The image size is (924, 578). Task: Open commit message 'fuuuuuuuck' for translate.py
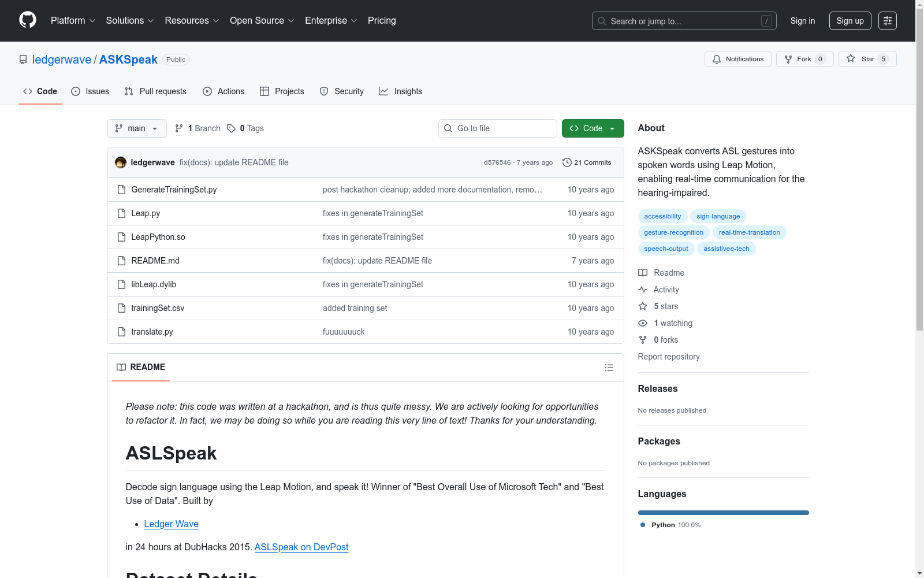pos(344,332)
